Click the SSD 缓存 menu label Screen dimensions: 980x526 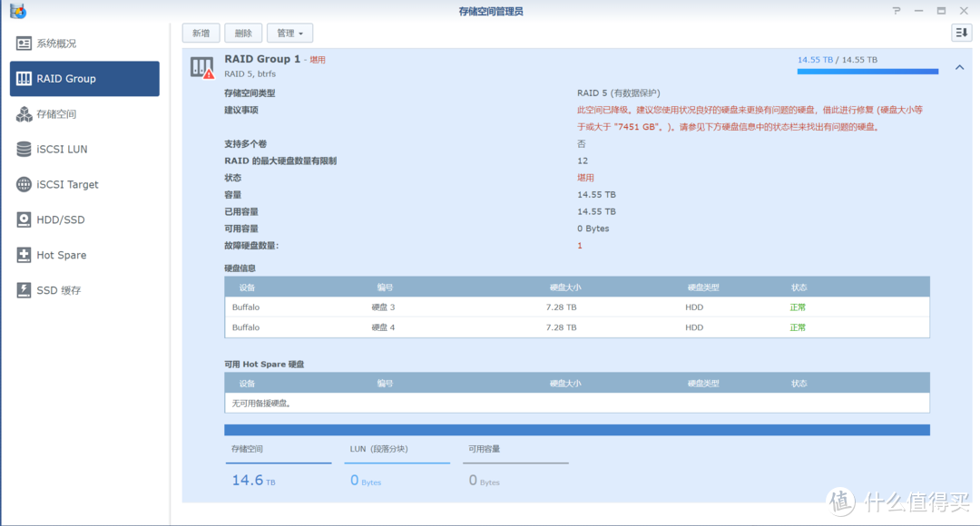pos(59,290)
